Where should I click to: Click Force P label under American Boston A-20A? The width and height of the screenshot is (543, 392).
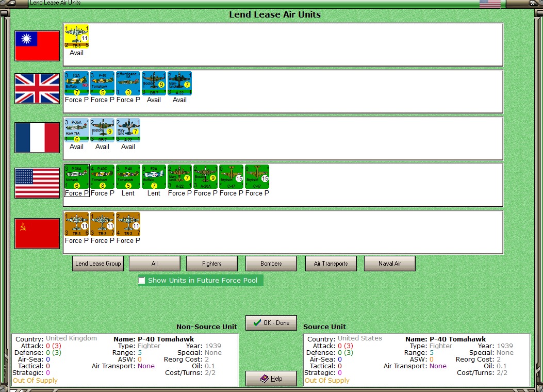click(x=205, y=193)
